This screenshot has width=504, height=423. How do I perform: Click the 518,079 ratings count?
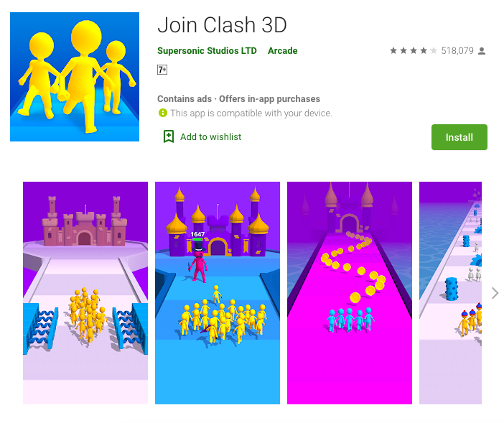457,51
